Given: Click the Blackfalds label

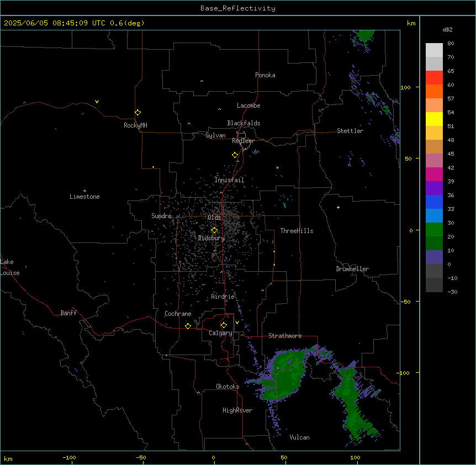Looking at the screenshot, I should [x=244, y=123].
